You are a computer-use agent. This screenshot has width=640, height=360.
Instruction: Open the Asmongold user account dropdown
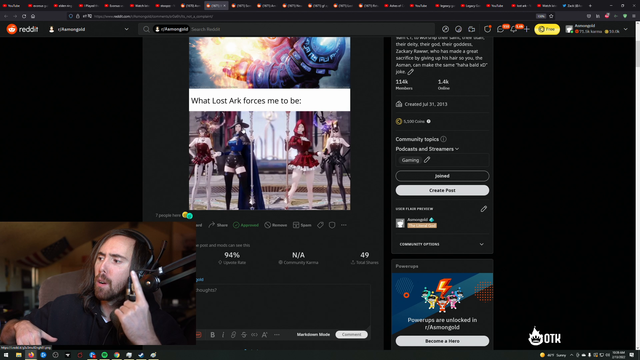tap(597, 29)
